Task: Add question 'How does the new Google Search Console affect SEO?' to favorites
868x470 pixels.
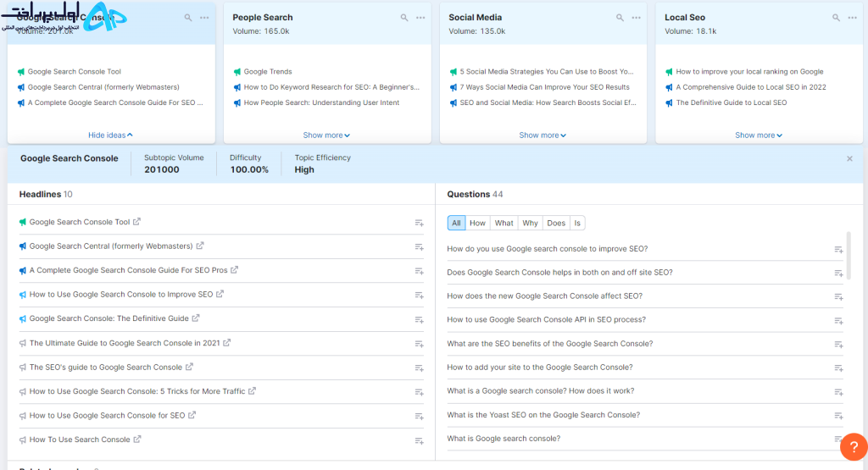Action: point(838,297)
